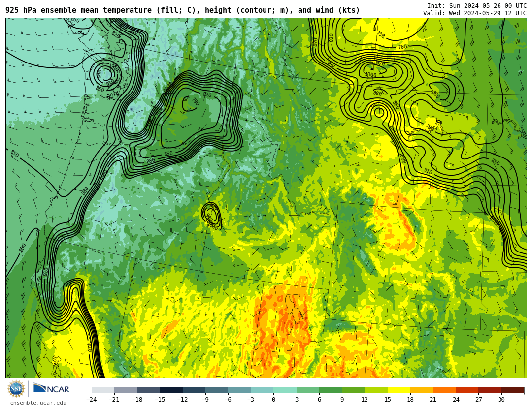Click the 12 colorbar tick label
532x409 pixels.
pos(365,400)
